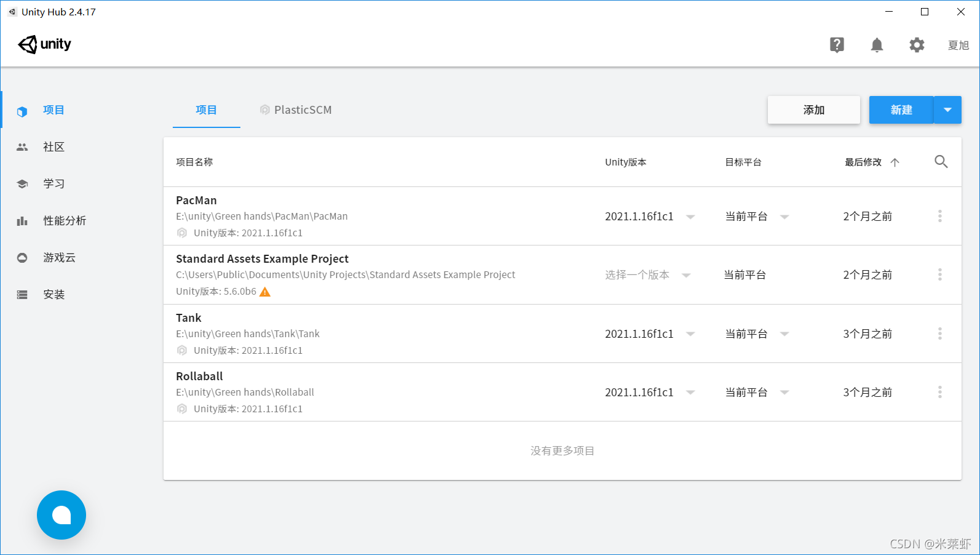The height and width of the screenshot is (555, 980).
Task: Click Tank's 3个月之前 modified time
Action: pyautogui.click(x=867, y=334)
